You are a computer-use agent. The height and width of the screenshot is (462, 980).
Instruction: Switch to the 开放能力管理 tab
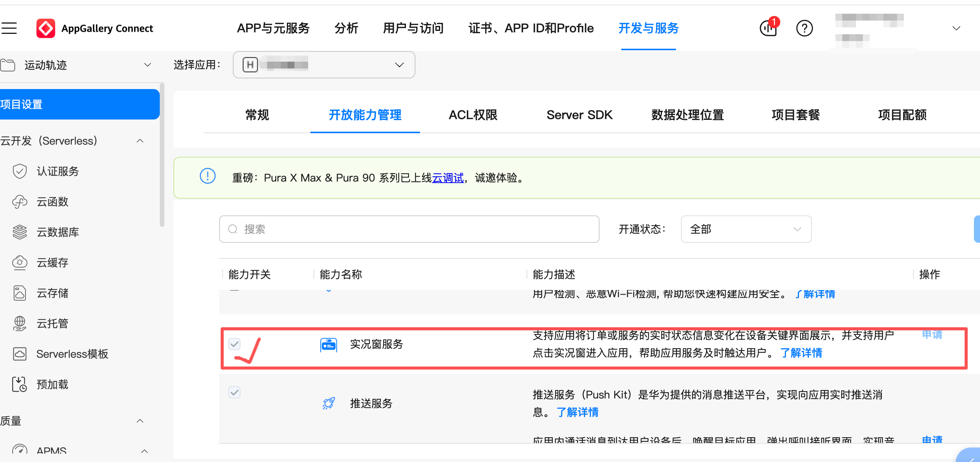365,115
